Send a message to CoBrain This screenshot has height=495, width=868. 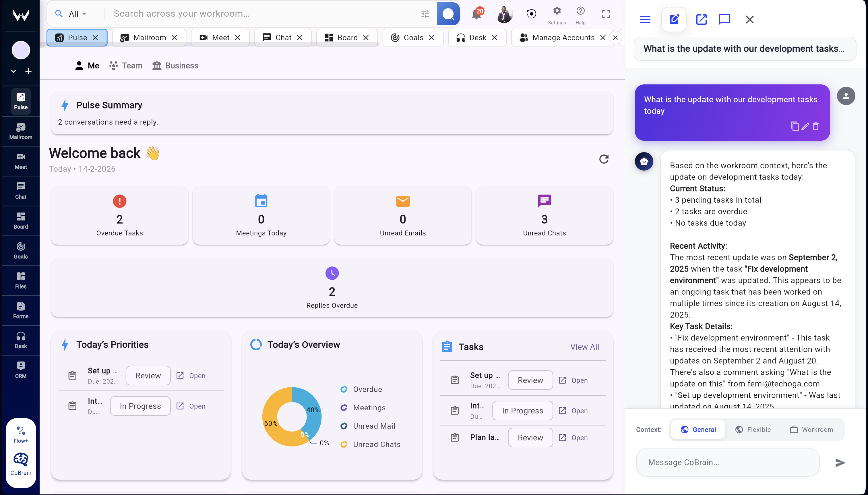point(840,462)
